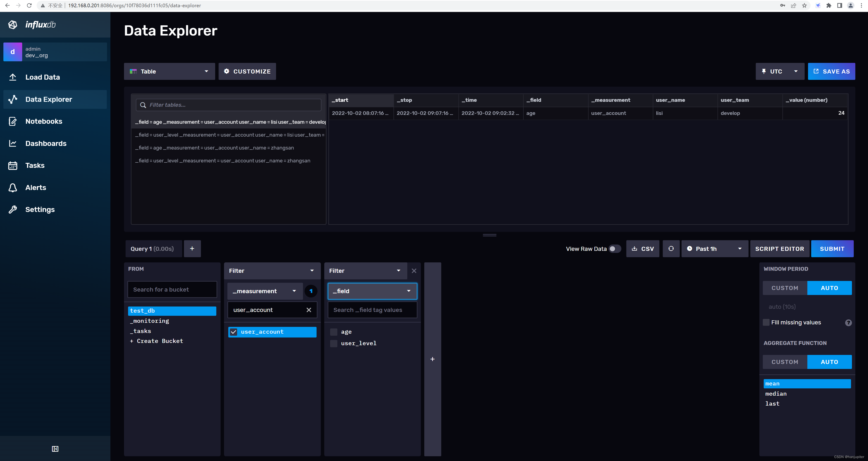Click the refresh query icon
Viewport: 868px width, 461px height.
(x=671, y=249)
